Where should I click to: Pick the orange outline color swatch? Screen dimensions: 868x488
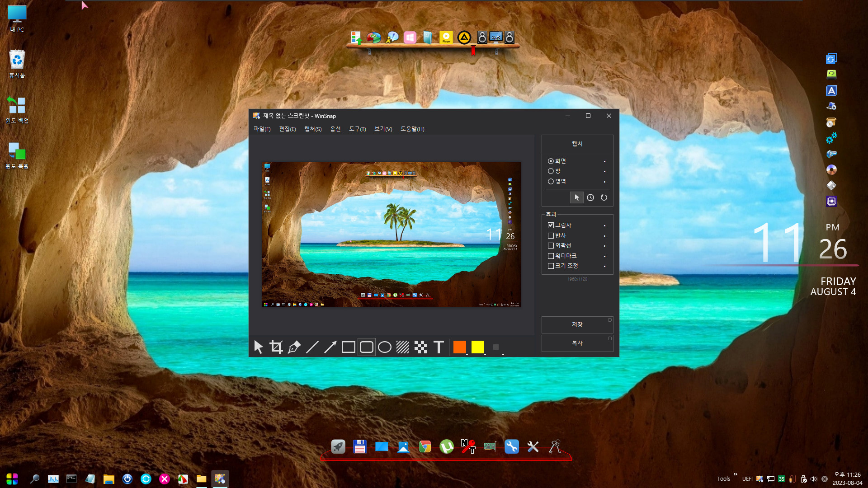(x=460, y=347)
